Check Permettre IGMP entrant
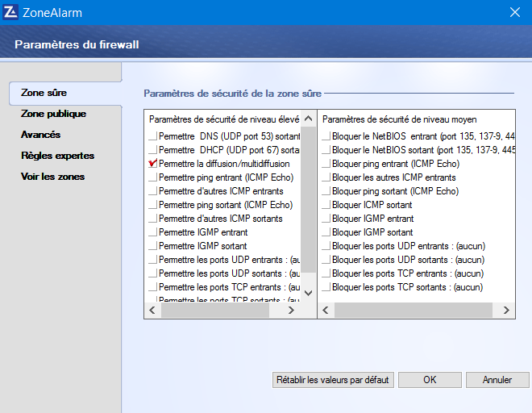 tap(152, 232)
